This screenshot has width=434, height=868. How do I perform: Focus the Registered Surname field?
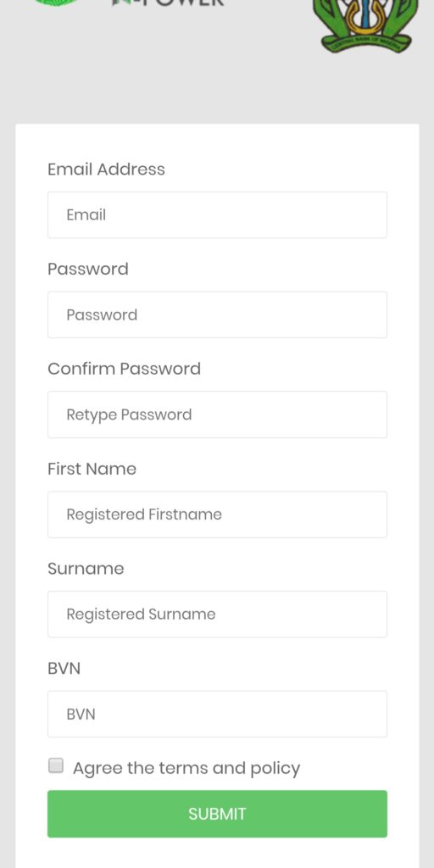(x=217, y=614)
